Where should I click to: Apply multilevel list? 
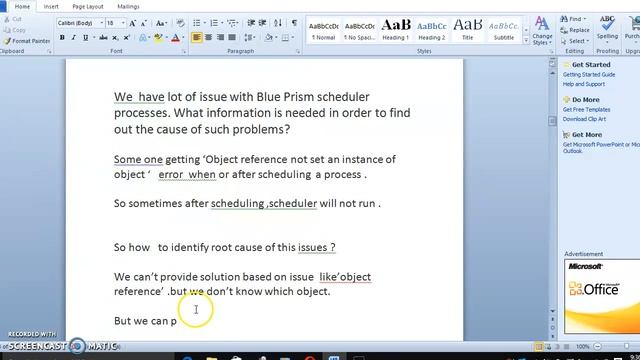[x=232, y=23]
